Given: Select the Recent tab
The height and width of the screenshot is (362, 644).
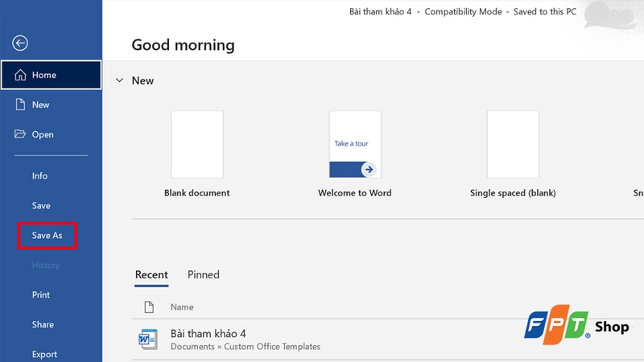Looking at the screenshot, I should point(151,274).
